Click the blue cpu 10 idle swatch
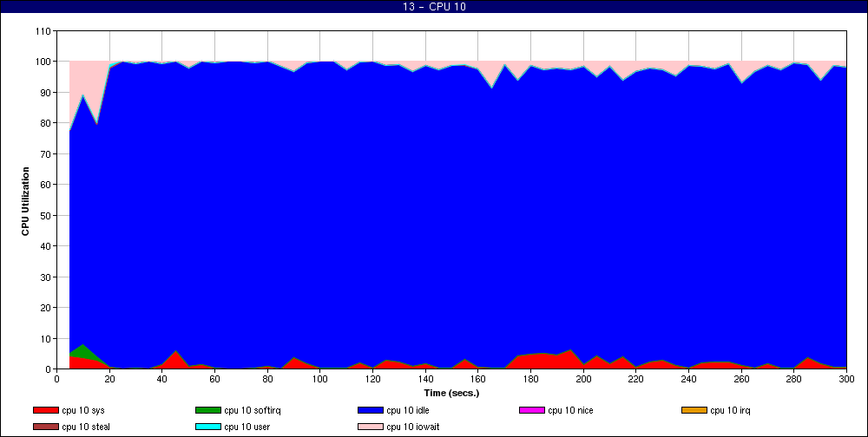The width and height of the screenshot is (868, 437). pyautogui.click(x=371, y=410)
